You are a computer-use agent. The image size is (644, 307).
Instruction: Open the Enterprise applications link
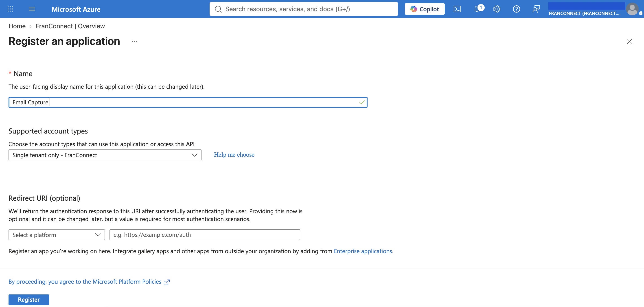tap(363, 251)
